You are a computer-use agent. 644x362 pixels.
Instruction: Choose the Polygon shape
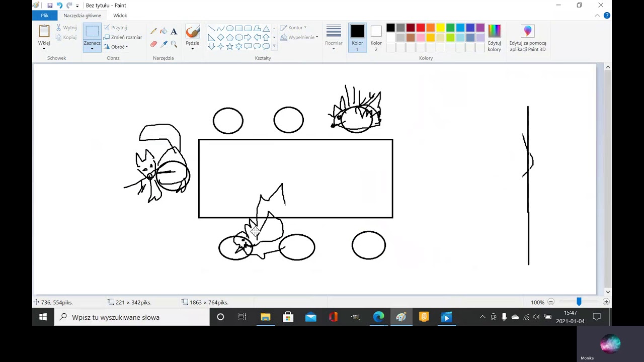pos(257,28)
